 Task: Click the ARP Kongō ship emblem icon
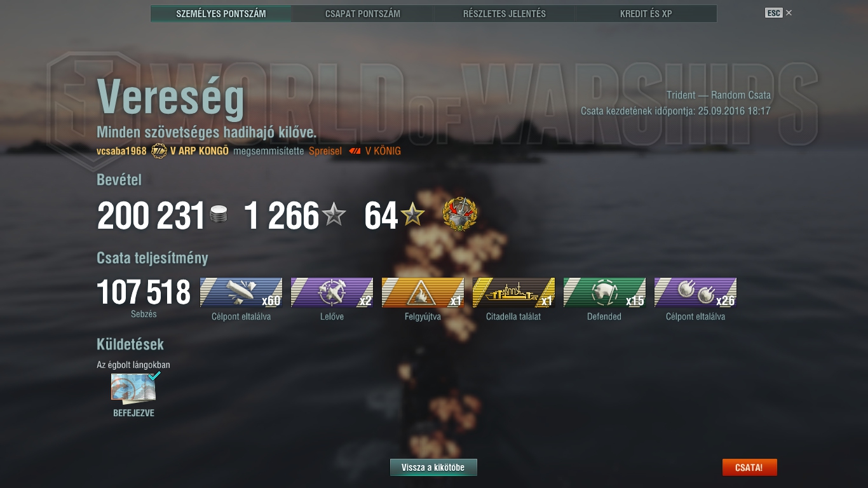[159, 151]
